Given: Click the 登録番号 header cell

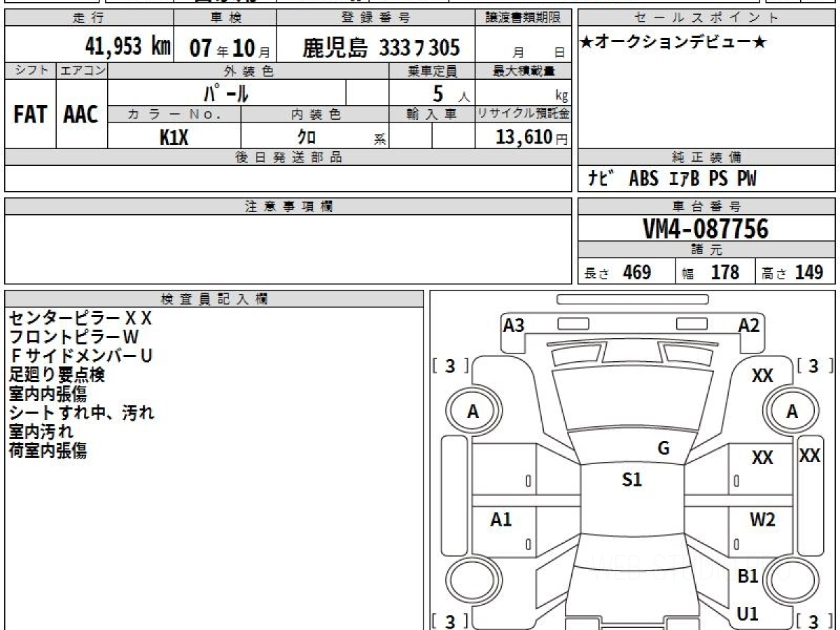Looking at the screenshot, I should tap(376, 18).
